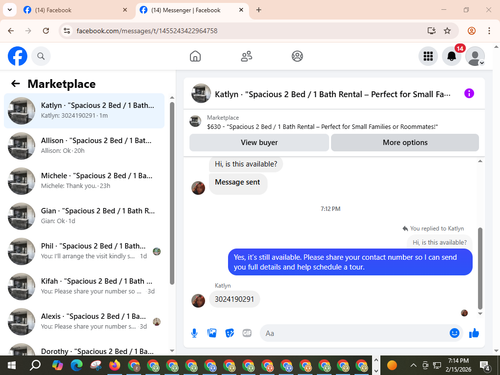Go back with browser back arrow
The height and width of the screenshot is (375, 500).
(x=11, y=31)
